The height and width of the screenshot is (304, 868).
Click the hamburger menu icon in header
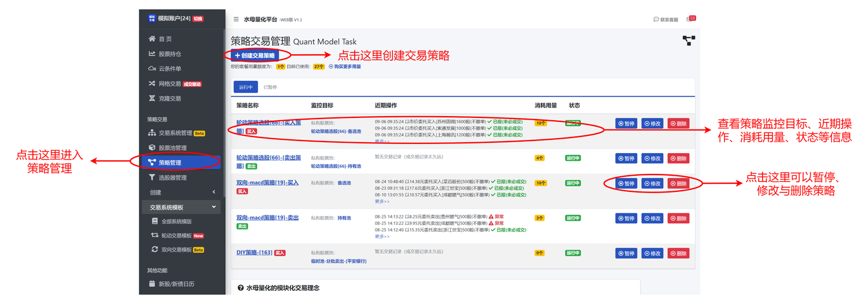pyautogui.click(x=236, y=19)
